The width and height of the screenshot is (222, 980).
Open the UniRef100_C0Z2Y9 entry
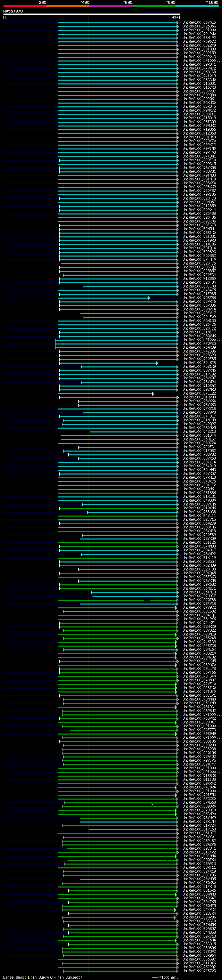(199, 45)
